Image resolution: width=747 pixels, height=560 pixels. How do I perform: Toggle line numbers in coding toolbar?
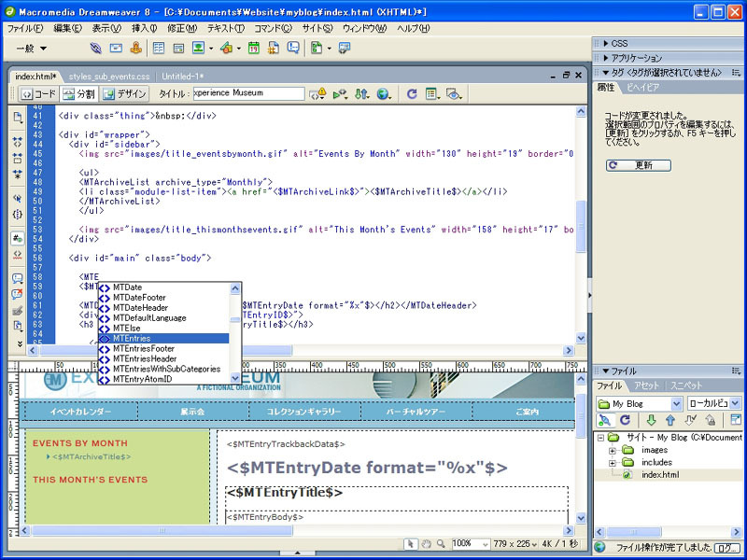pos(18,239)
